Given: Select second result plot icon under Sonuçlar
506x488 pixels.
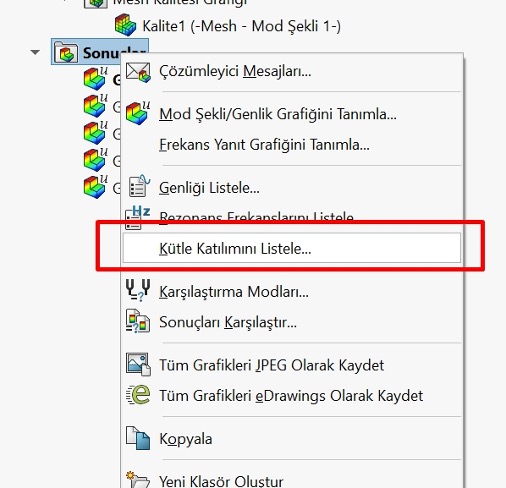Looking at the screenshot, I should point(96,106).
